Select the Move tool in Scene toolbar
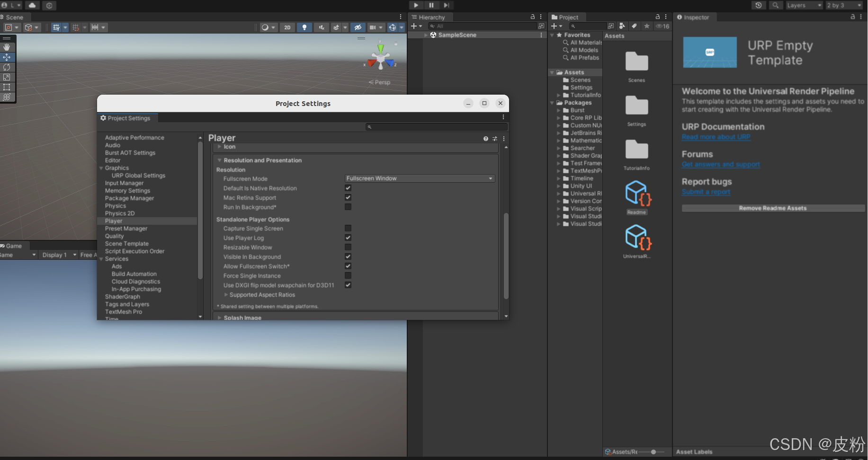 point(7,57)
